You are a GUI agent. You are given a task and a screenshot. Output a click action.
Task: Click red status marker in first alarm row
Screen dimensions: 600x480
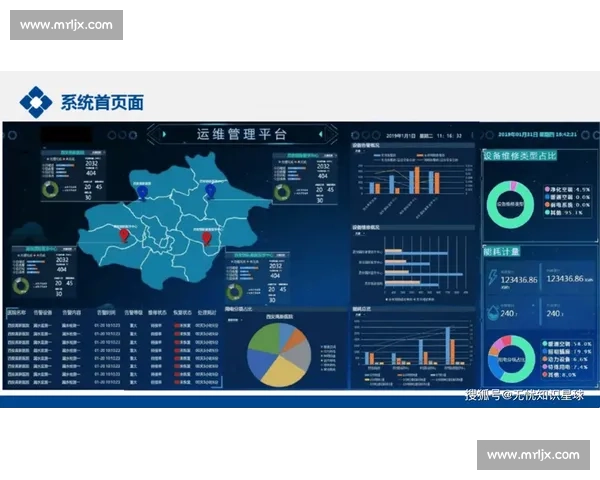point(176,325)
